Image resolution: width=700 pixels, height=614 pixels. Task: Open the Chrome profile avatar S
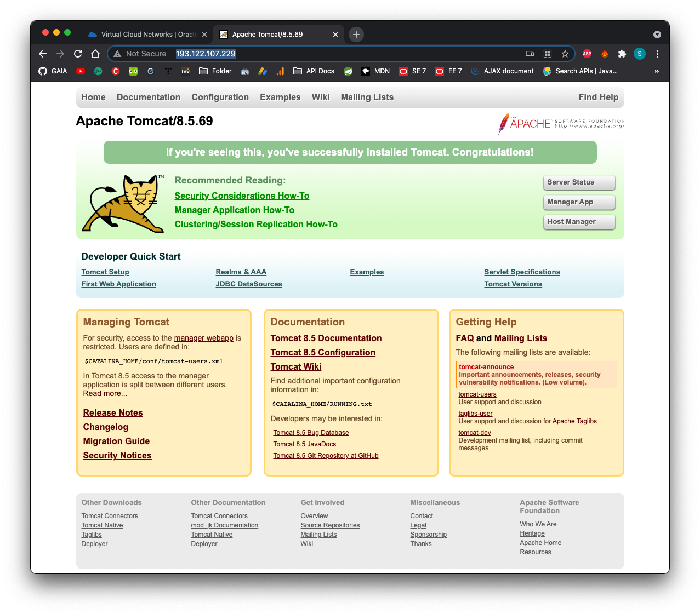pos(640,54)
